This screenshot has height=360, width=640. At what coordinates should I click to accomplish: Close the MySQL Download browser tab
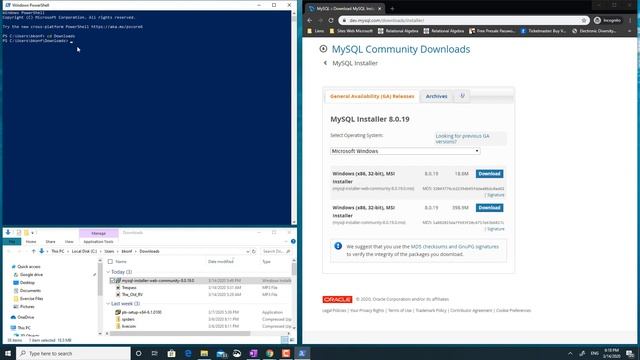pyautogui.click(x=380, y=8)
